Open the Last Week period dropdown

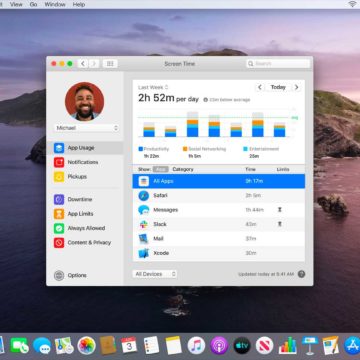tap(153, 87)
